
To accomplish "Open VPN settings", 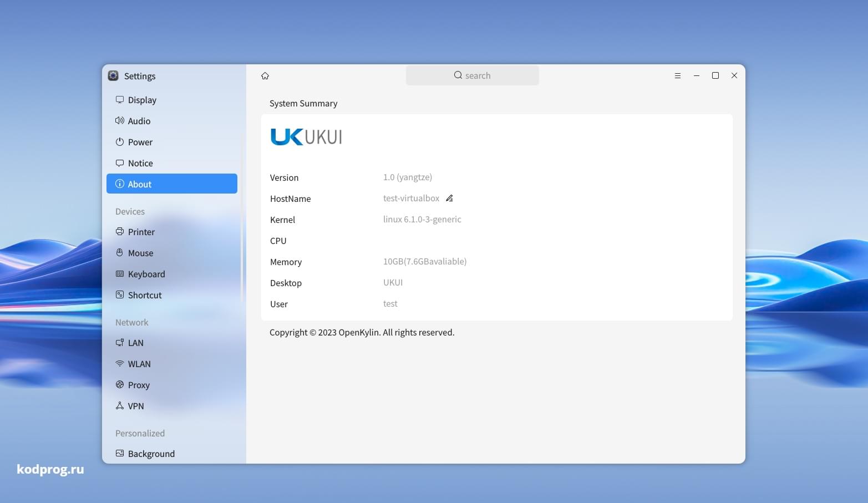I will [x=172, y=406].
